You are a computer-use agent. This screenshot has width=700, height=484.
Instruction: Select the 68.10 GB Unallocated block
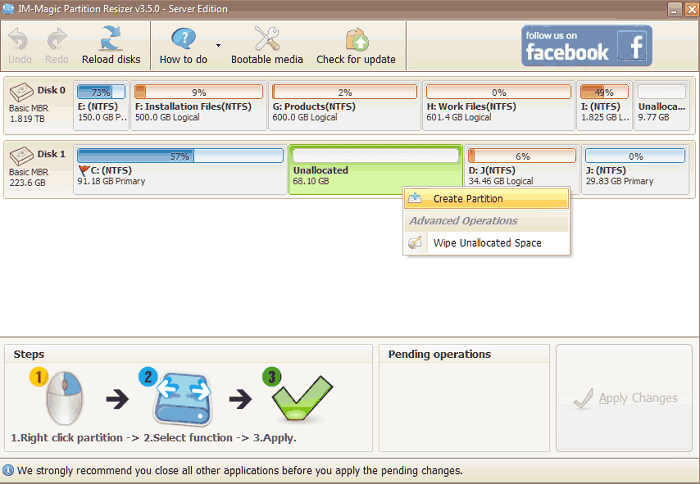pyautogui.click(x=375, y=170)
